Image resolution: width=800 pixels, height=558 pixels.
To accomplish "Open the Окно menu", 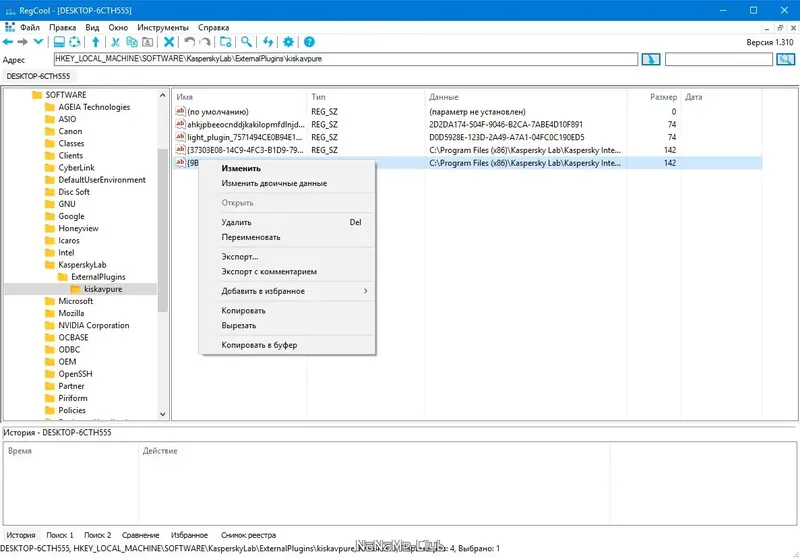I will [x=118, y=28].
